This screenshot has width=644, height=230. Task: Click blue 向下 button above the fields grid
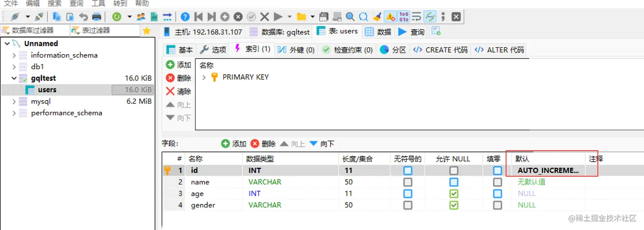click(x=322, y=144)
